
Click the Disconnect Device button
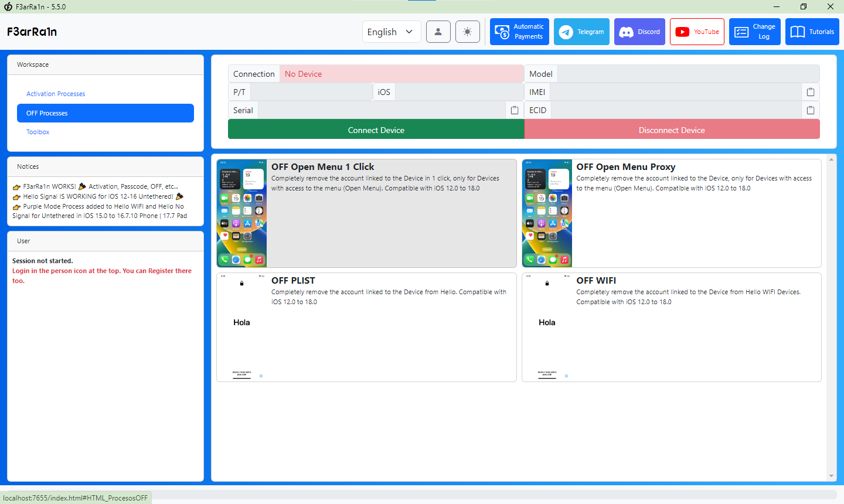[672, 130]
